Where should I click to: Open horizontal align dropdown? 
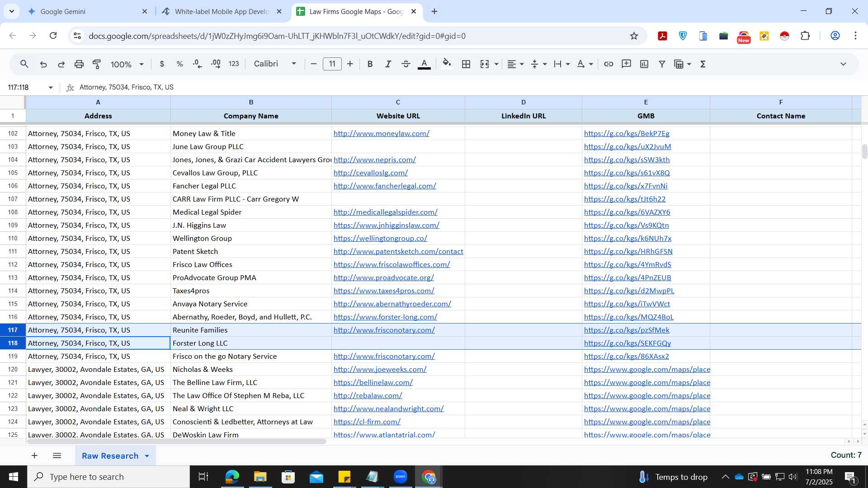coord(515,64)
